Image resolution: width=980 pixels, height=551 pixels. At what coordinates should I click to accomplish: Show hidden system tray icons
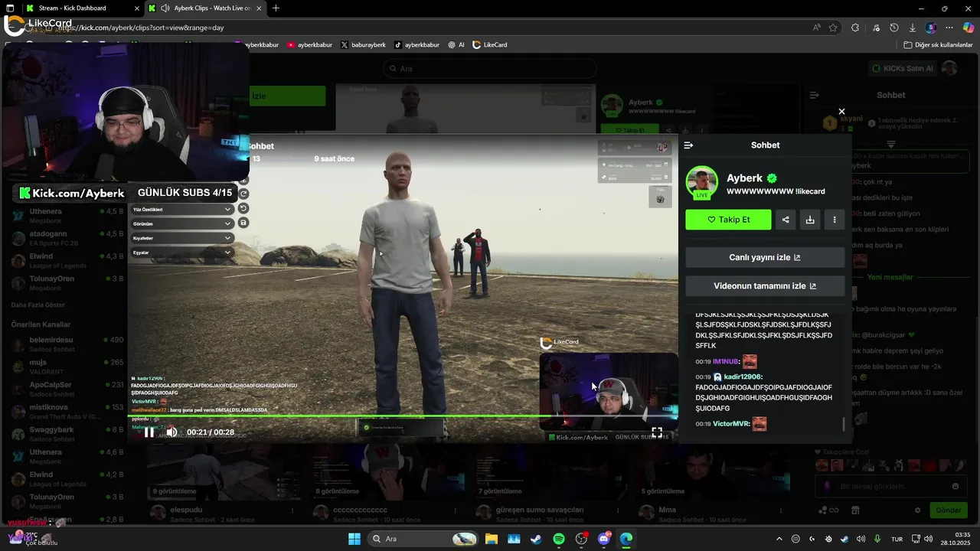(x=779, y=539)
